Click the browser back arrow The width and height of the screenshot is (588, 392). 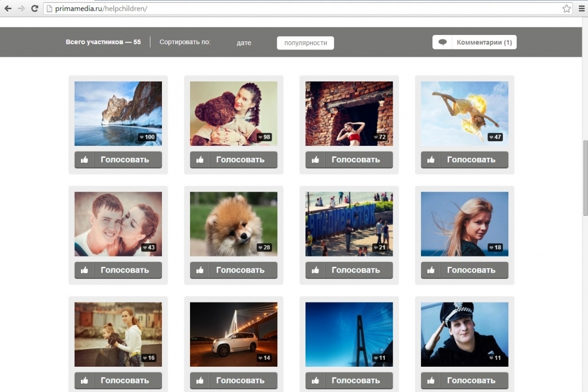tap(8, 9)
